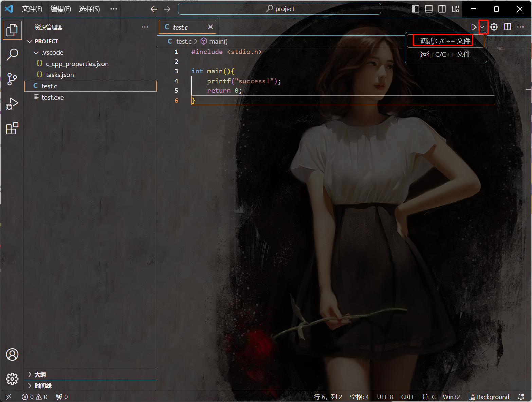Close the test.c editor tab
This screenshot has height=402, width=532.
tap(210, 27)
